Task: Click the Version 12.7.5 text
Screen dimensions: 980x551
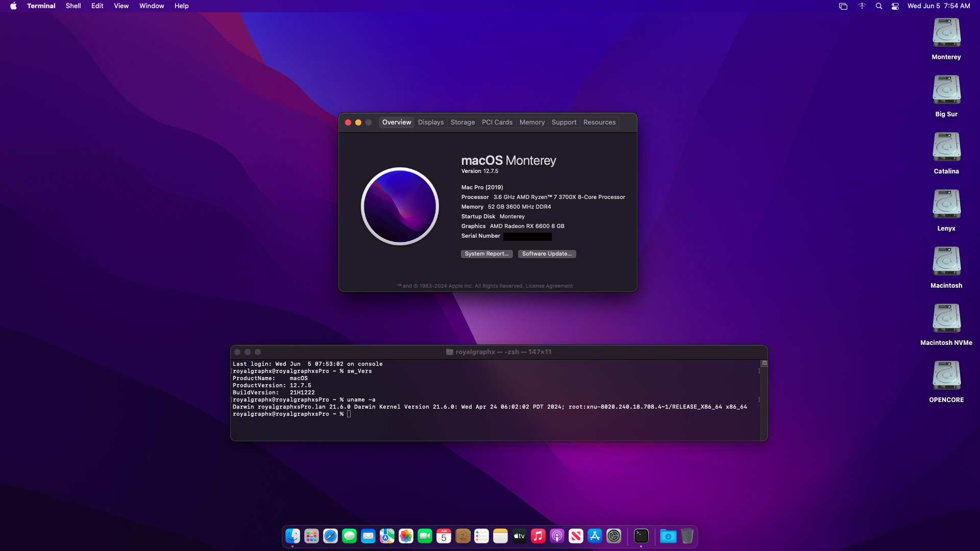Action: pos(480,171)
